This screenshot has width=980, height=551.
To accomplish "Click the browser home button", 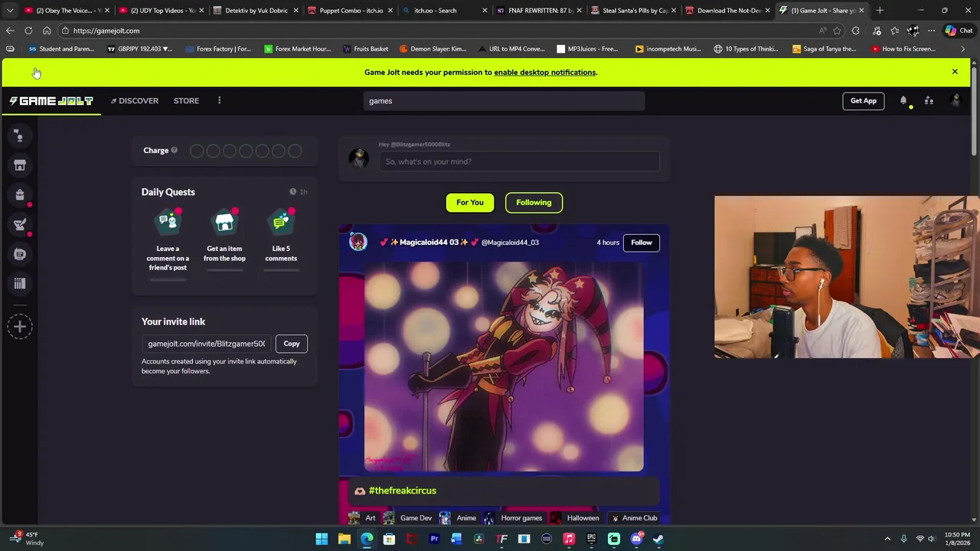I will [47, 31].
